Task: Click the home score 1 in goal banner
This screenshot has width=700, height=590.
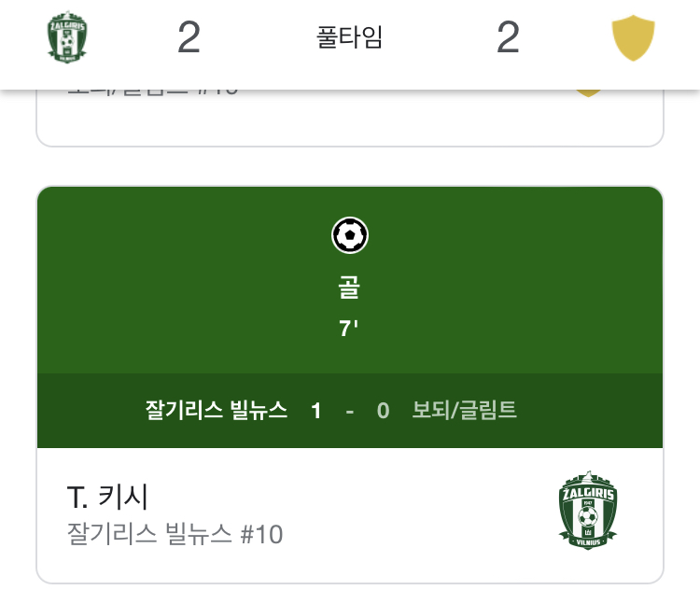Action: coord(316,411)
